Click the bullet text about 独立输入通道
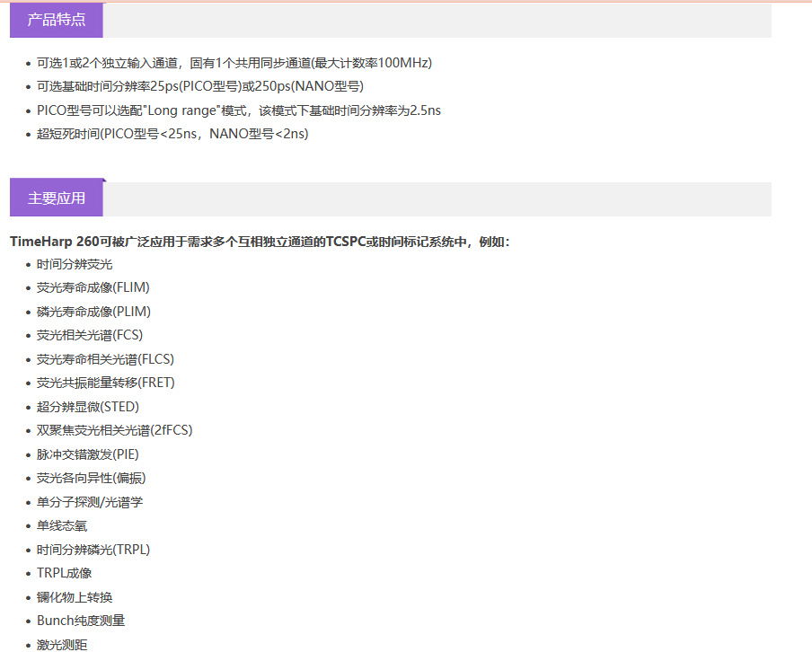This screenshot has width=812, height=652. click(234, 63)
